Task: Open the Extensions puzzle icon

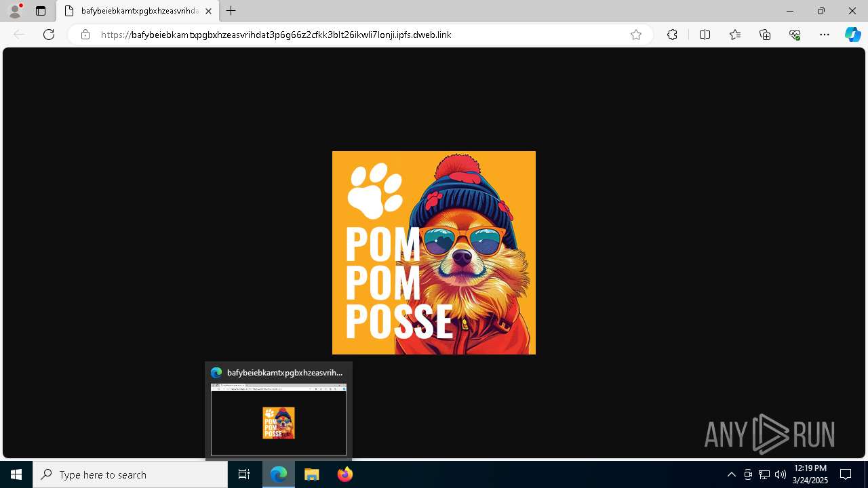Action: [672, 35]
